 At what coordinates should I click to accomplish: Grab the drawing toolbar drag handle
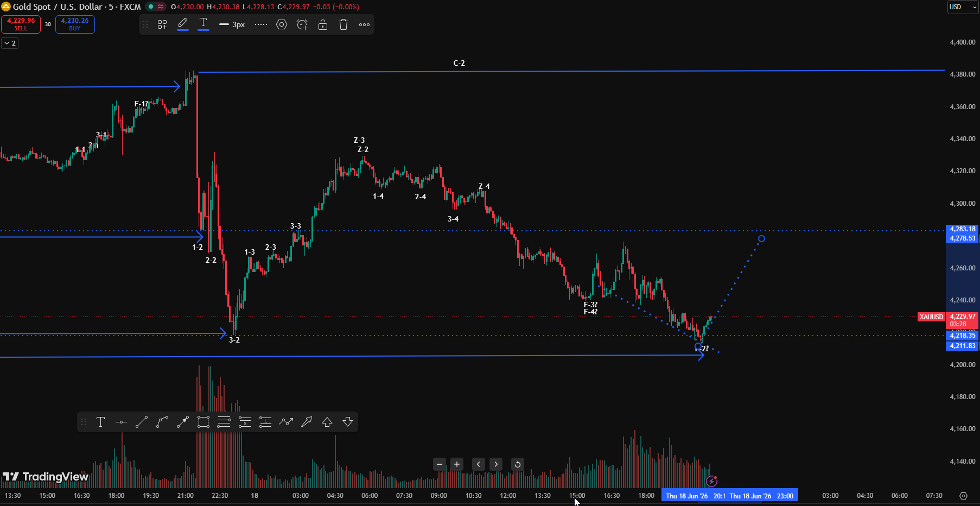(145, 24)
